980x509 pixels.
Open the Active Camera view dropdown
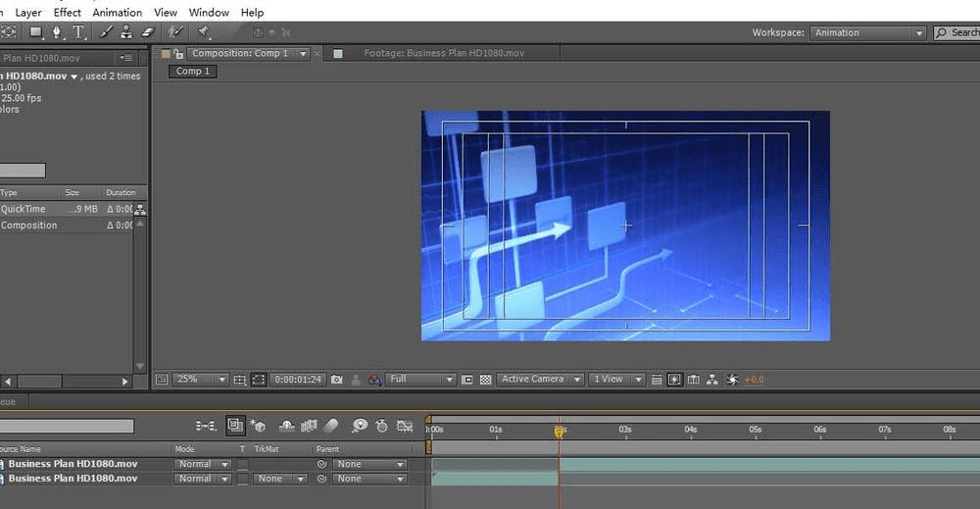click(540, 380)
